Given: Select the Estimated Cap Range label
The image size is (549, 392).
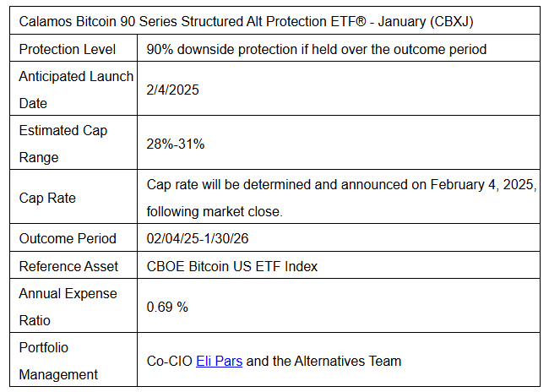Looking at the screenshot, I should tap(63, 144).
